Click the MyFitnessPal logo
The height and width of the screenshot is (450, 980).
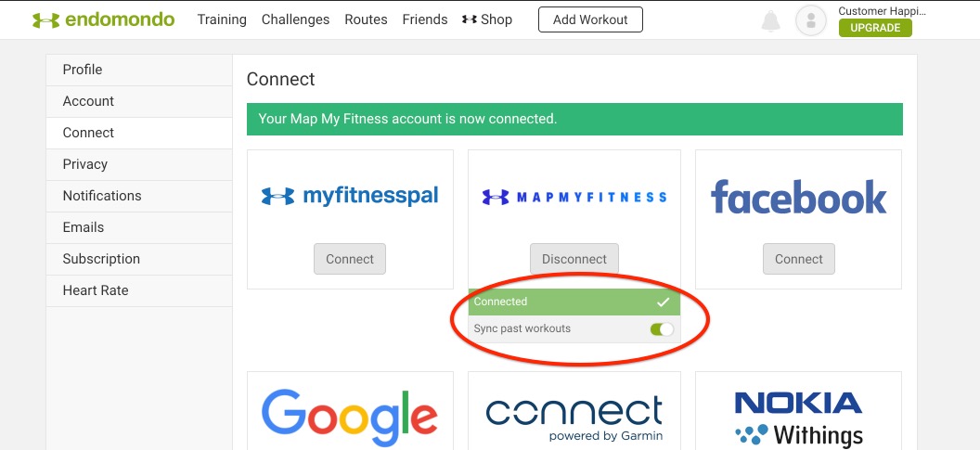click(350, 197)
